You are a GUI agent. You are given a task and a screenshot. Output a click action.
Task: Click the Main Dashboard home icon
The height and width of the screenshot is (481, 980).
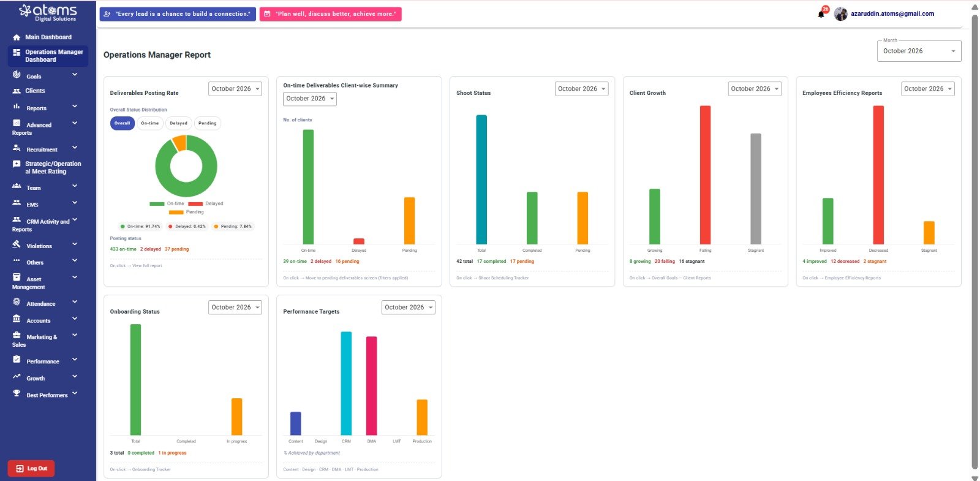(x=17, y=37)
